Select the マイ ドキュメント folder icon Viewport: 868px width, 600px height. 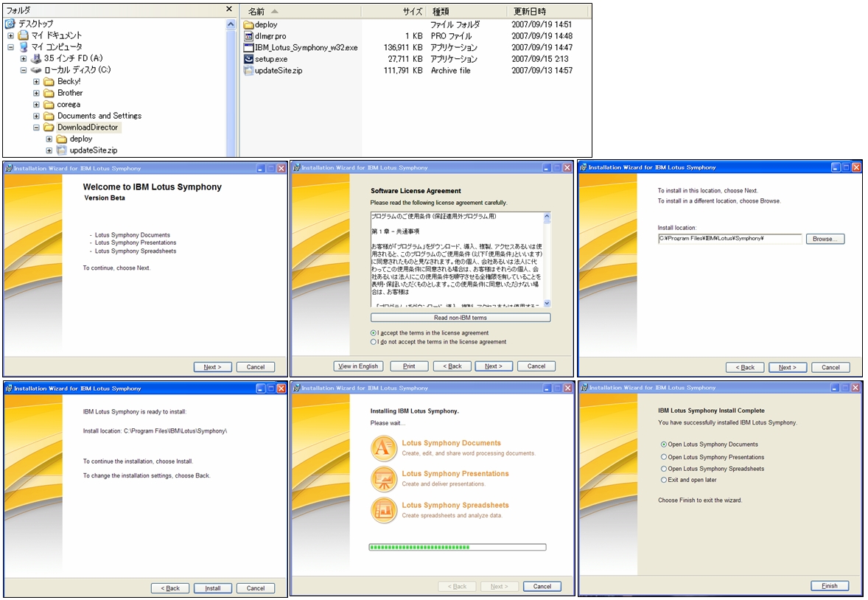click(x=24, y=35)
